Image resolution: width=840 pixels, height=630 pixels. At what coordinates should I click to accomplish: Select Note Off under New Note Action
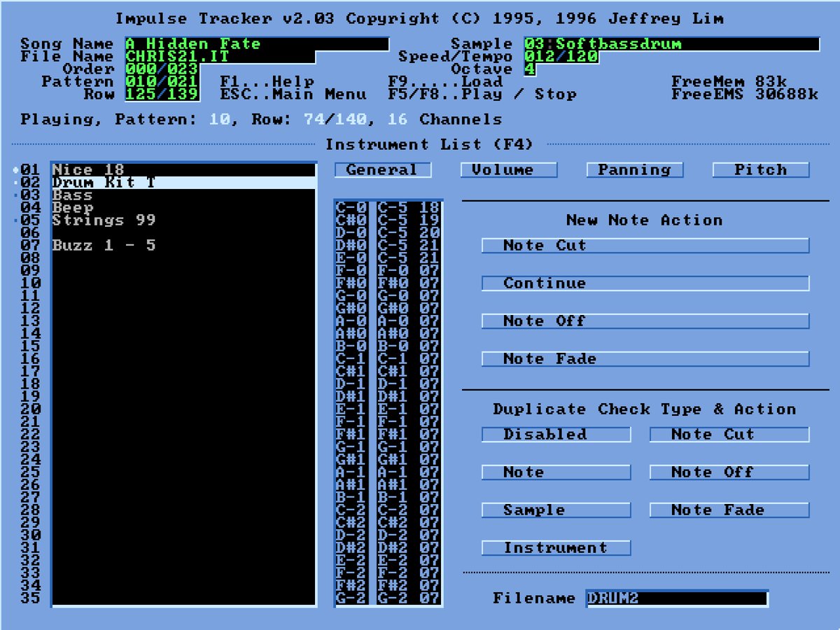(x=645, y=321)
